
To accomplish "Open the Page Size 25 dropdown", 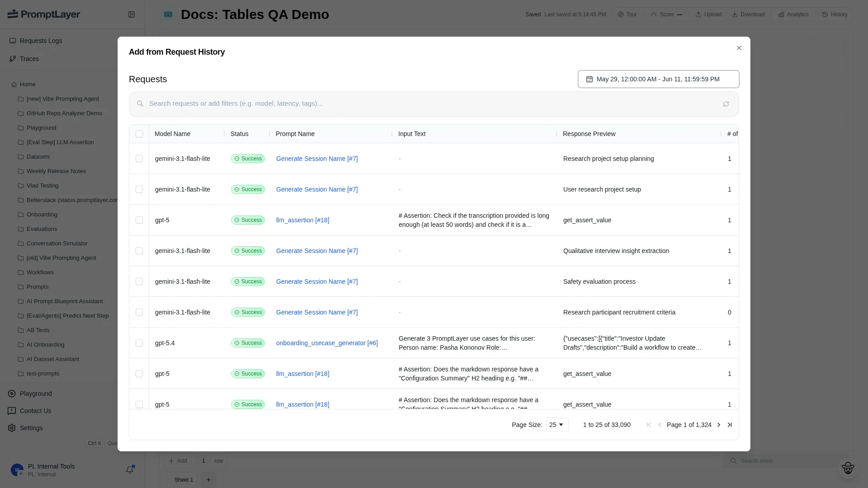I will click(557, 425).
